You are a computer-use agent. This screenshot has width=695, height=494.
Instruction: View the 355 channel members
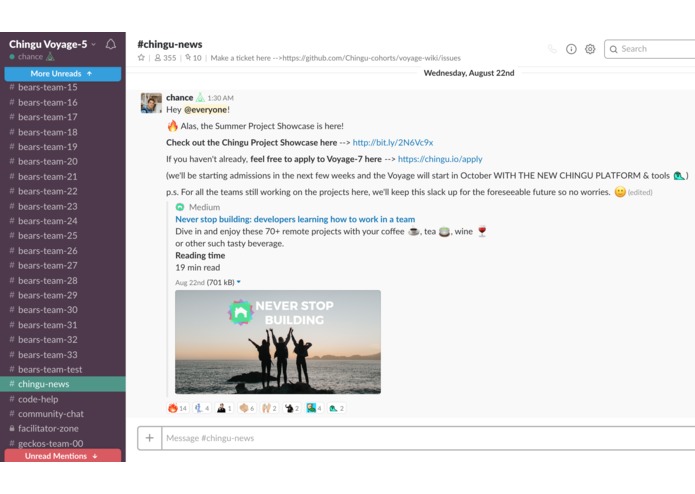(165, 58)
